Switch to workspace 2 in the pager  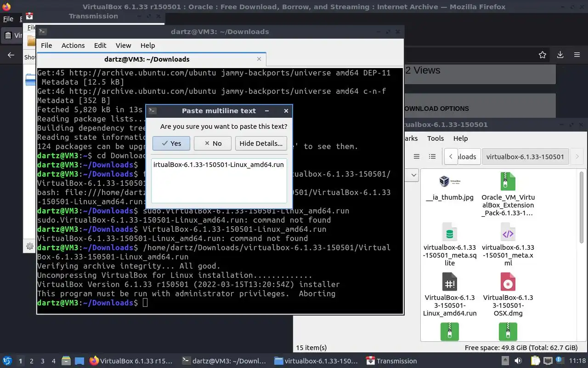31,361
